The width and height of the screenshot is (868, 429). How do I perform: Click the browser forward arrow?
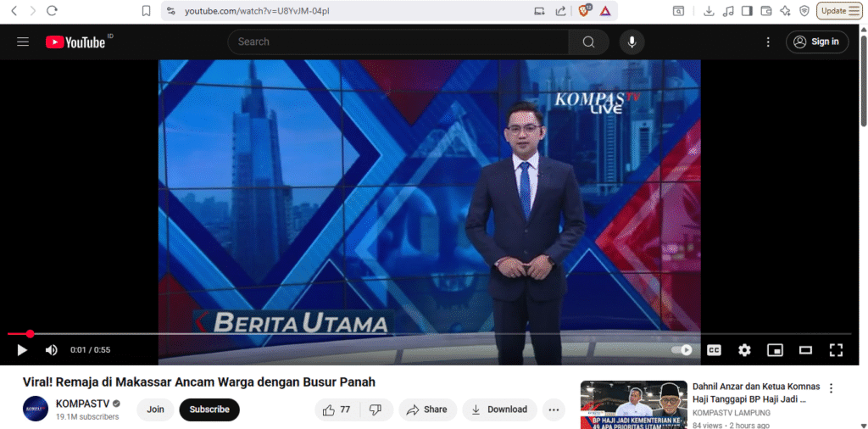pyautogui.click(x=33, y=10)
